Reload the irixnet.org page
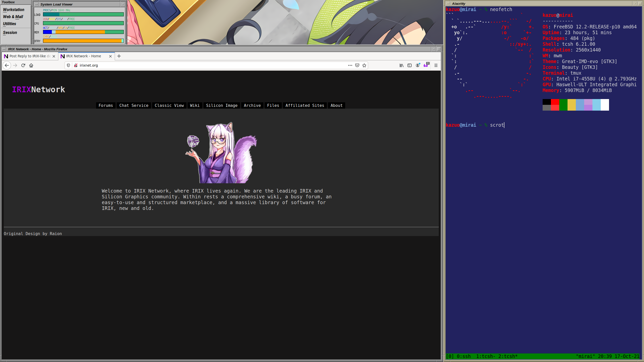644x362 pixels. pyautogui.click(x=23, y=65)
